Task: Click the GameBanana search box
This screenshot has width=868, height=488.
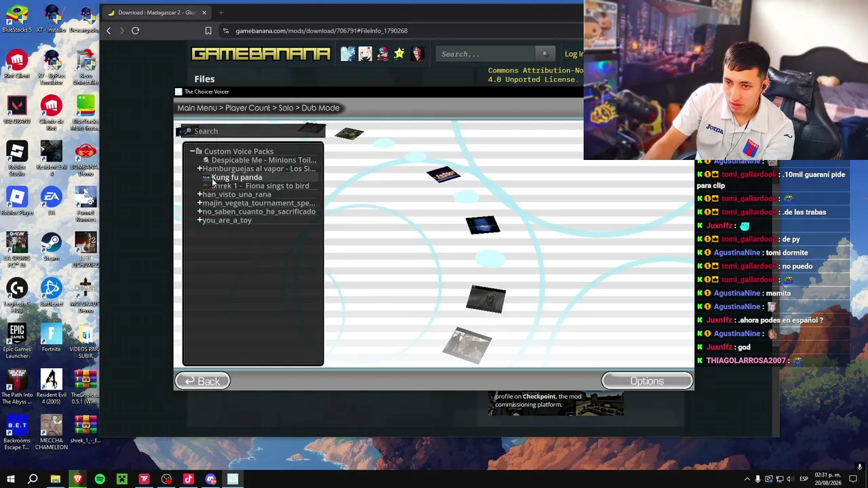Action: click(486, 54)
